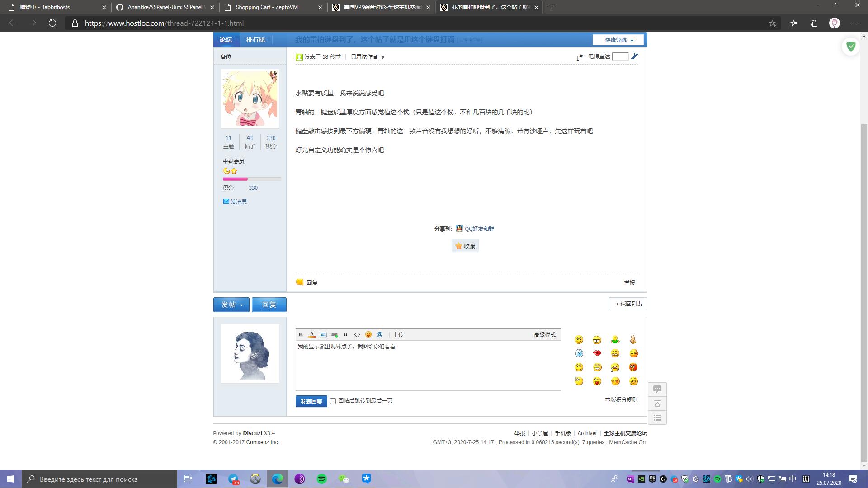
Task: Click the 收藏 favorite star button
Action: [465, 246]
